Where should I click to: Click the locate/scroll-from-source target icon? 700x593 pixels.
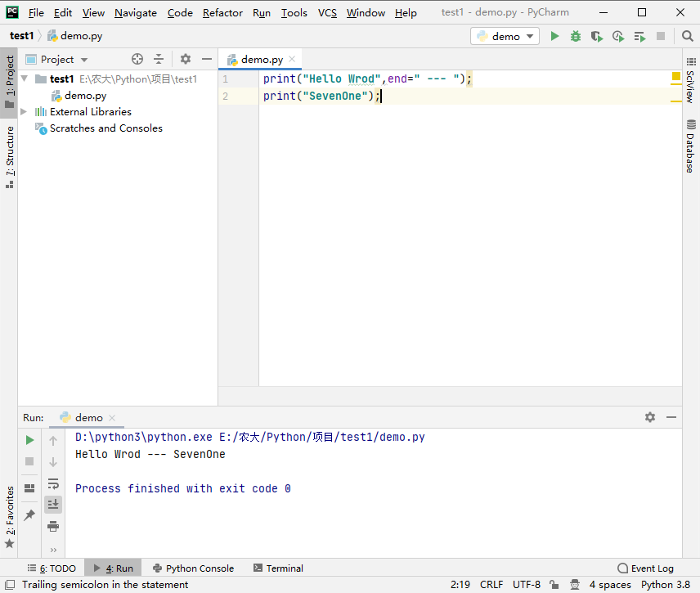137,59
